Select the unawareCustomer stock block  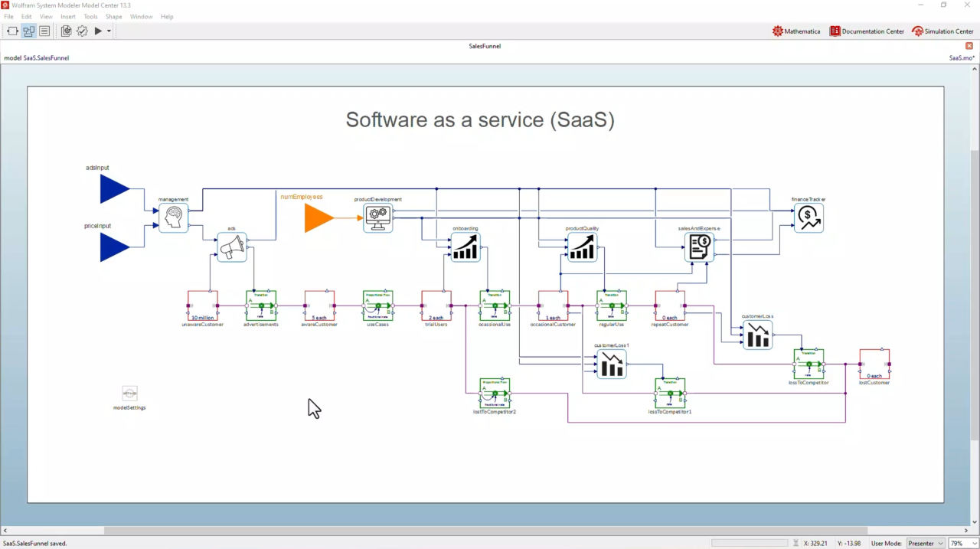[203, 306]
